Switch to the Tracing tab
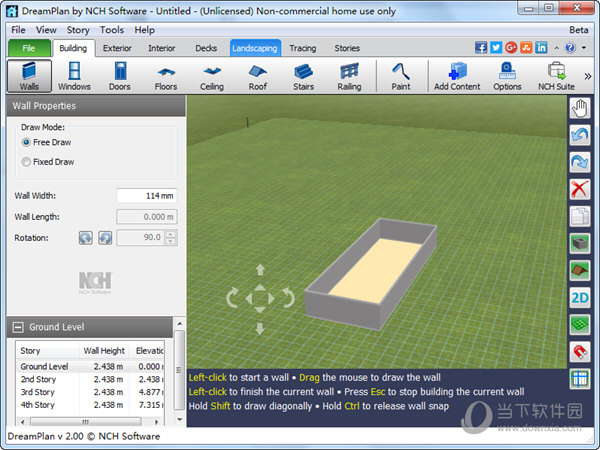 click(303, 48)
